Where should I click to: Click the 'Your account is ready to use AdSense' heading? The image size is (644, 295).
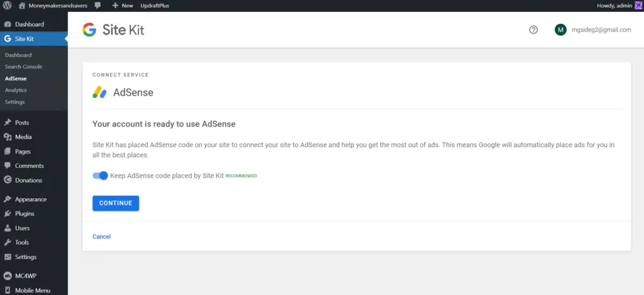point(164,124)
